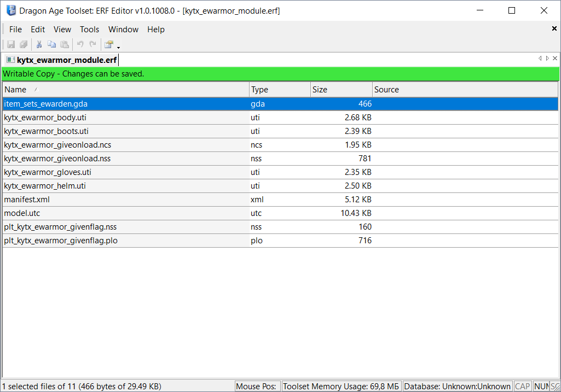Open the Window menu
The image size is (561, 392).
point(124,30)
